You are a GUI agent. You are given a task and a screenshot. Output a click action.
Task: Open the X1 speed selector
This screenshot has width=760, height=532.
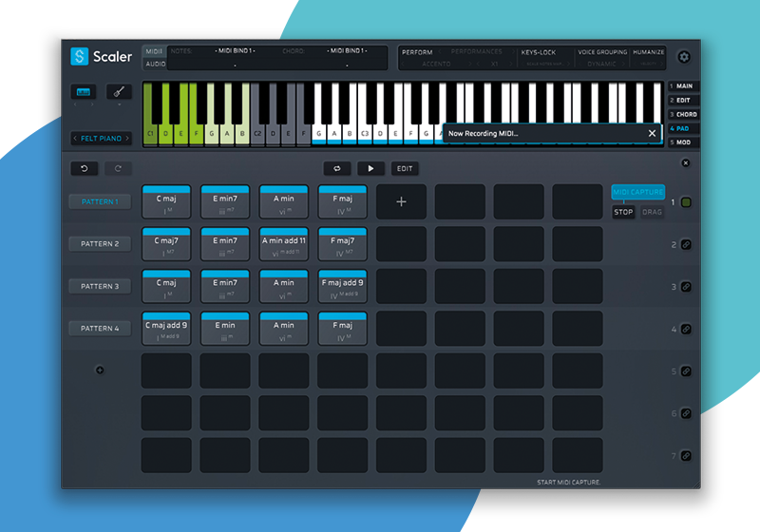[494, 64]
